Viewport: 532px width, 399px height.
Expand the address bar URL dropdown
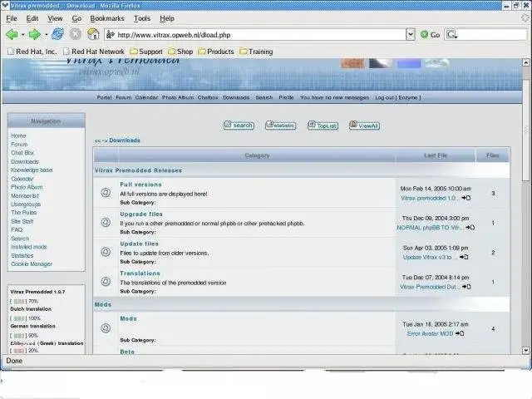(x=411, y=34)
